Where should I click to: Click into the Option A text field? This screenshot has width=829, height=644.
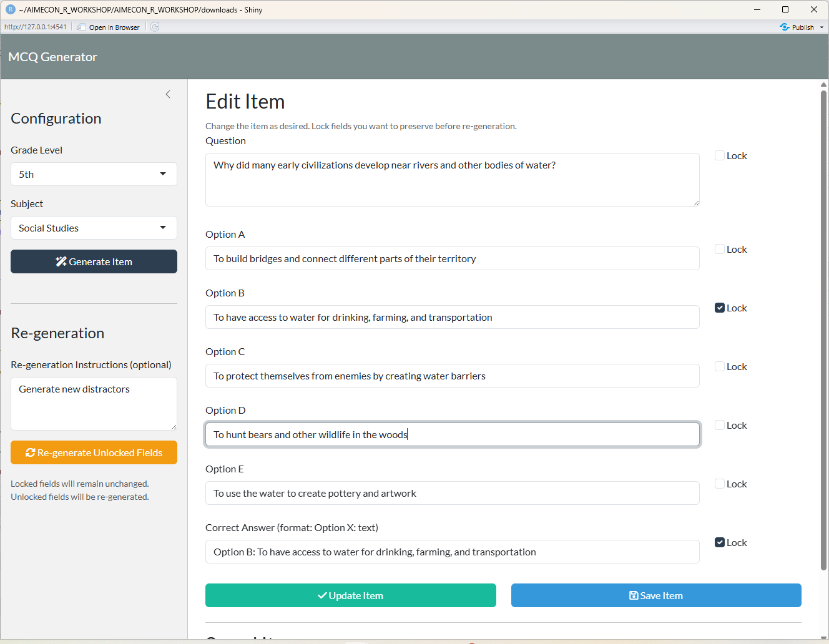coord(452,258)
